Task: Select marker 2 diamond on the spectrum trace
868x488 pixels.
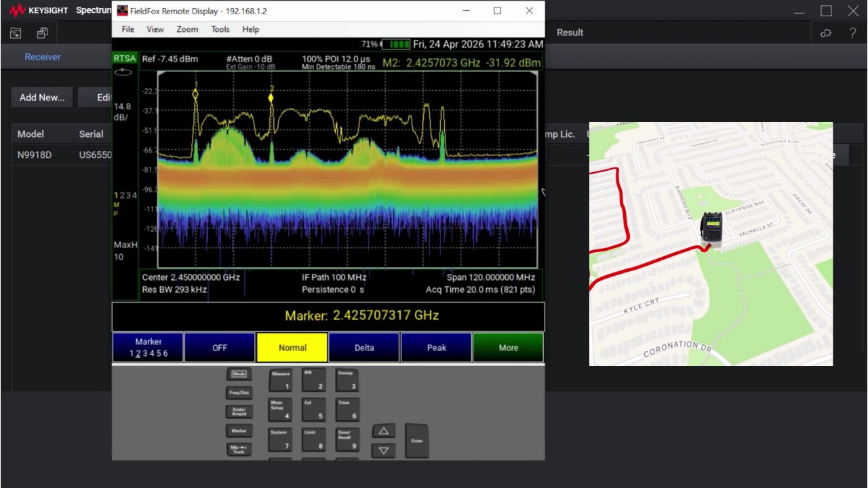Action: (x=271, y=98)
